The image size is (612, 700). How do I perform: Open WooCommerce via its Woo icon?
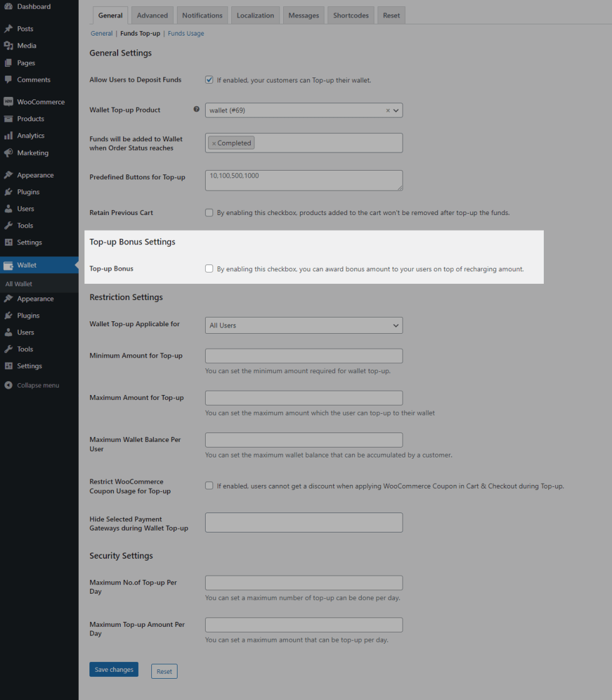pos(9,102)
